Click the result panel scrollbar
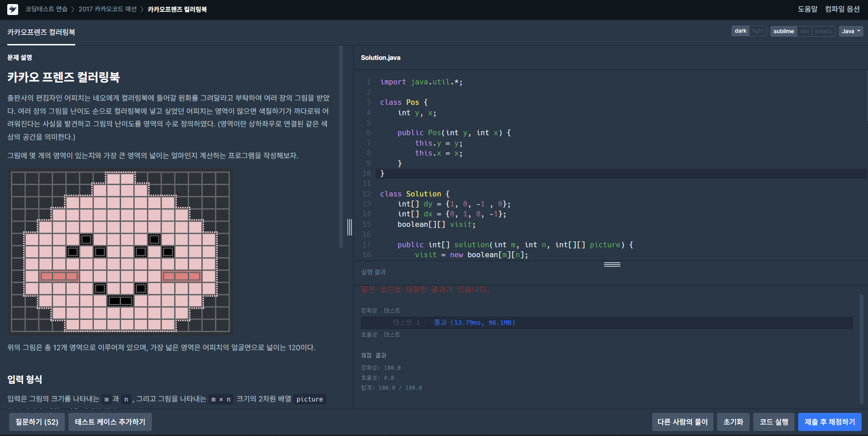868x436 pixels. click(x=862, y=349)
